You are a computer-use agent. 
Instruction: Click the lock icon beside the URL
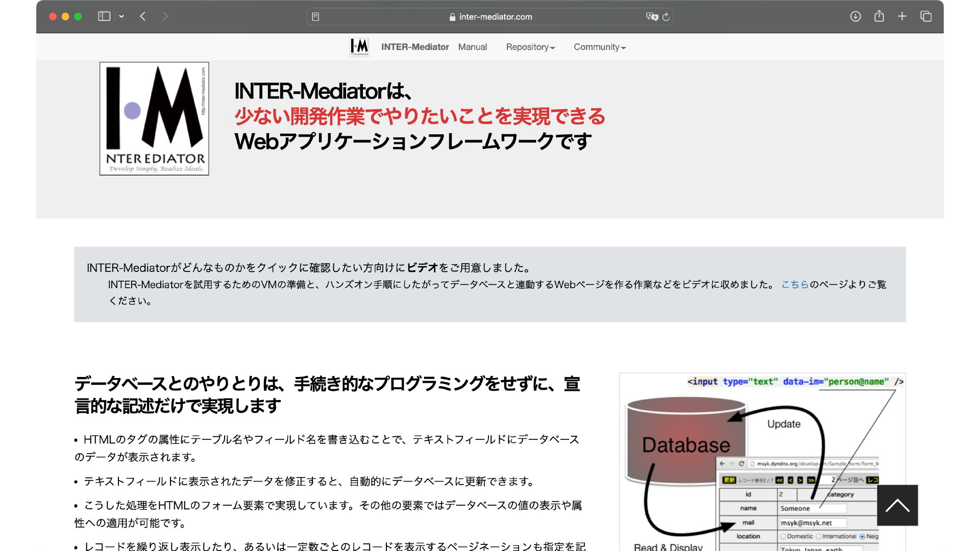452,17
